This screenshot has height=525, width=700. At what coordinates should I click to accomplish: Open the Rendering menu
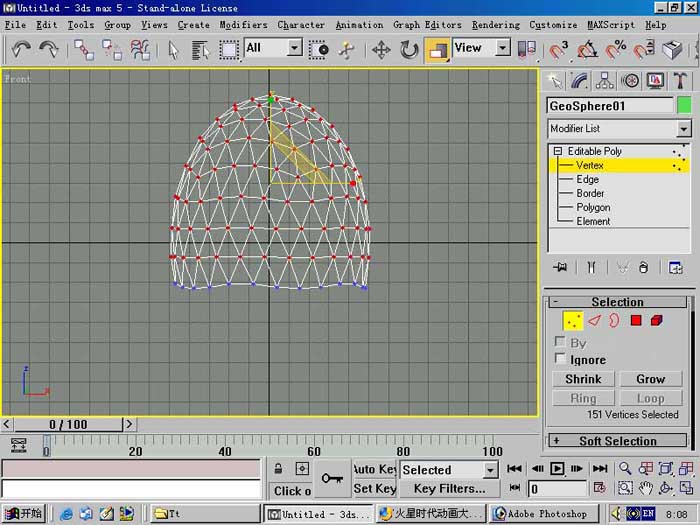pyautogui.click(x=496, y=25)
